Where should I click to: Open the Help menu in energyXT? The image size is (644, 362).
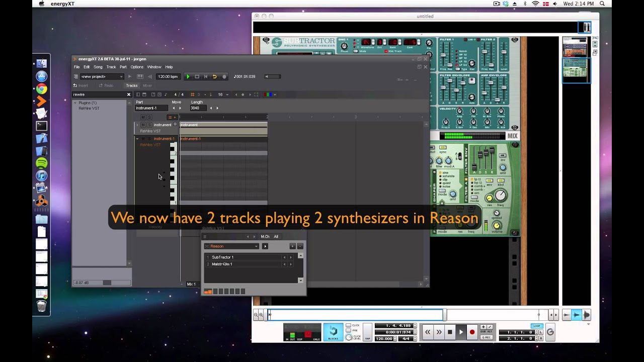coord(169,67)
